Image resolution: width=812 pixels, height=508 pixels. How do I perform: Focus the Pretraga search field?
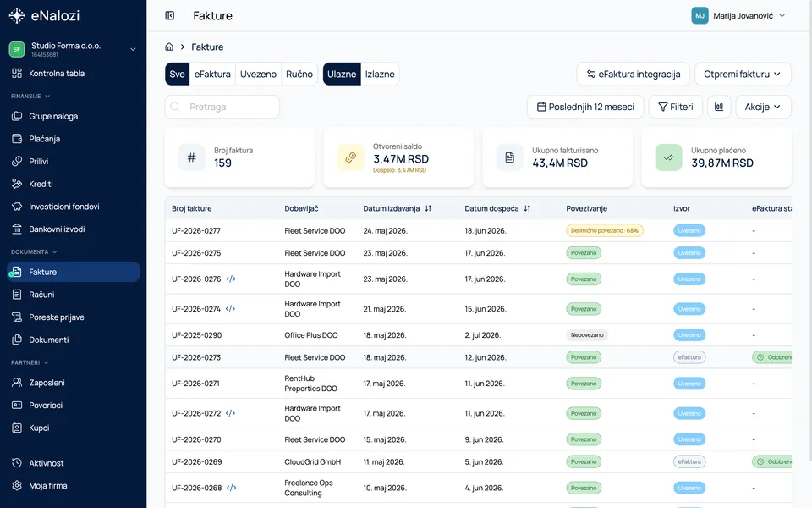(x=222, y=107)
